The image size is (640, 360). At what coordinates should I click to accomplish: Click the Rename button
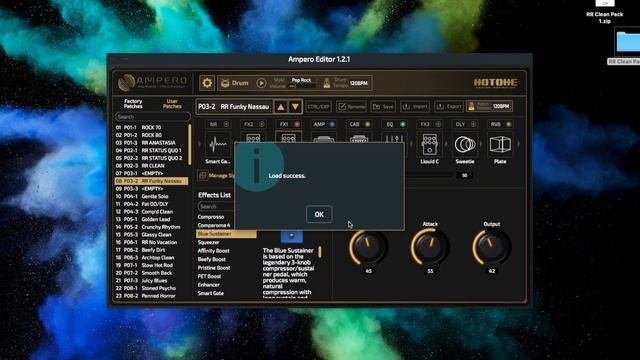pyautogui.click(x=351, y=107)
